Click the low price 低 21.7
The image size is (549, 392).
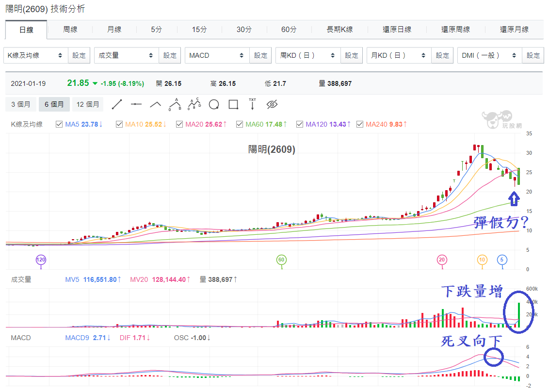275,84
